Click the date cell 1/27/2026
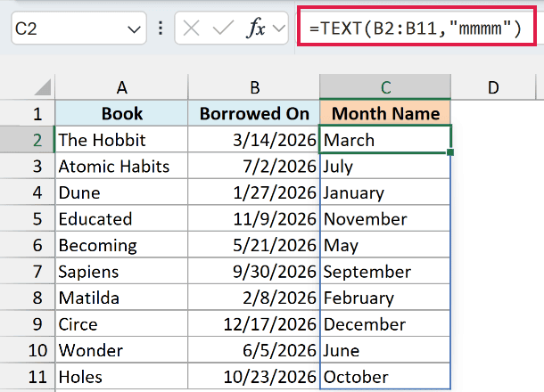 [x=254, y=192]
